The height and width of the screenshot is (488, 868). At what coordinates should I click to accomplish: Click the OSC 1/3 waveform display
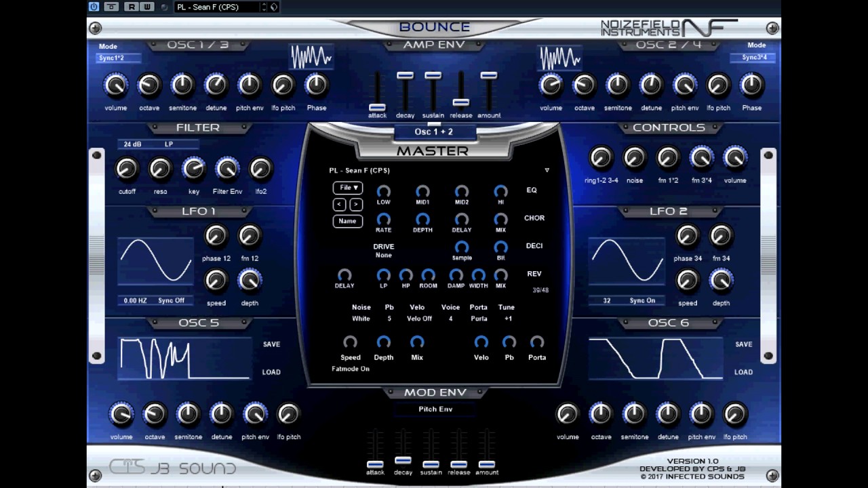[311, 58]
